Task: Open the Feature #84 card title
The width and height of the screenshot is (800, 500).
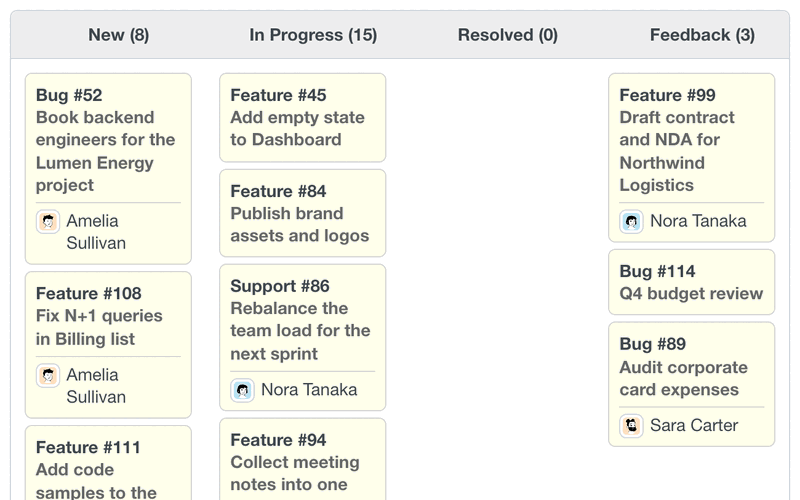Action: [x=278, y=191]
